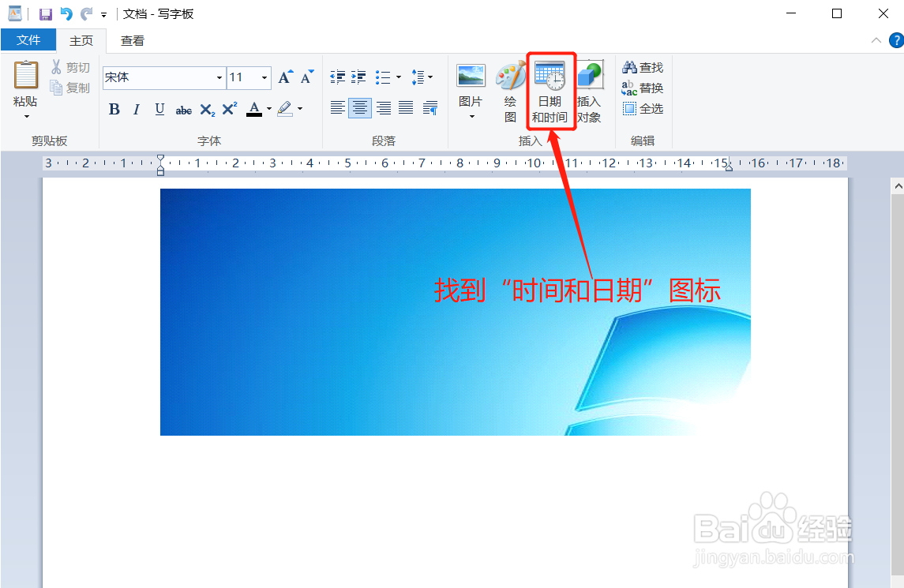This screenshot has height=588, width=904.
Task: Justify the paragraph text
Action: coord(406,108)
